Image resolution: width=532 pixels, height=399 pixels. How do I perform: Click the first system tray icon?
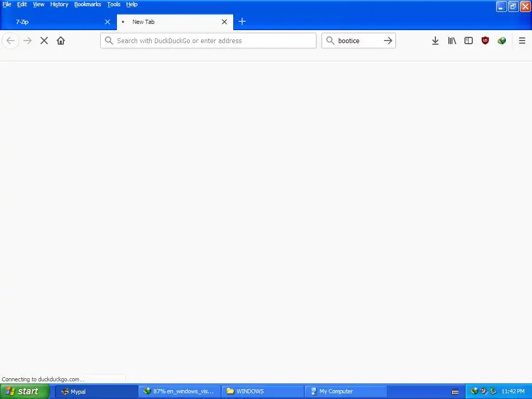[x=474, y=391]
